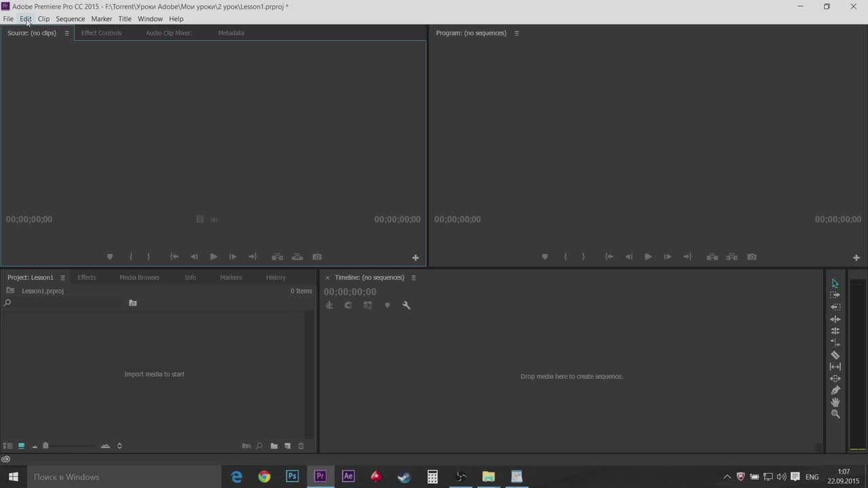Image resolution: width=868 pixels, height=488 pixels.
Task: Switch Project panel to Icon View
Action: point(21,446)
